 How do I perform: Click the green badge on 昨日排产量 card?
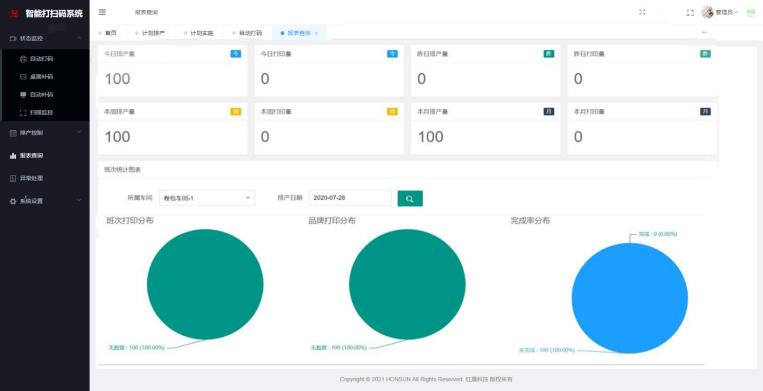549,54
